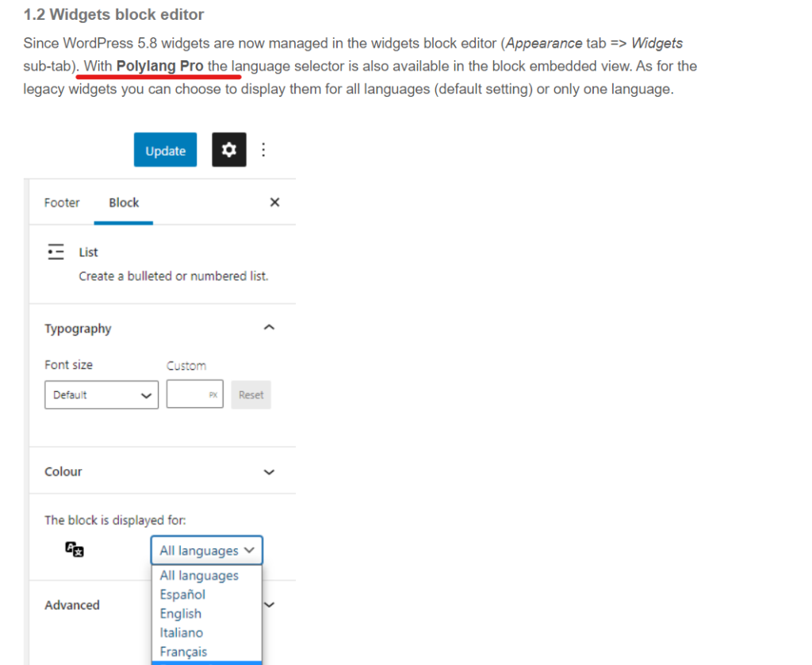
Task: Select All languages option in list
Action: 199,575
